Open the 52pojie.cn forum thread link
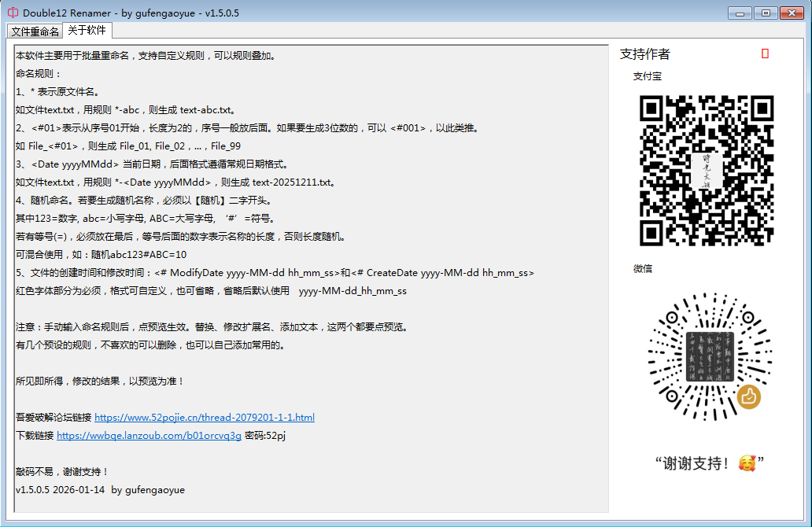 [x=204, y=418]
